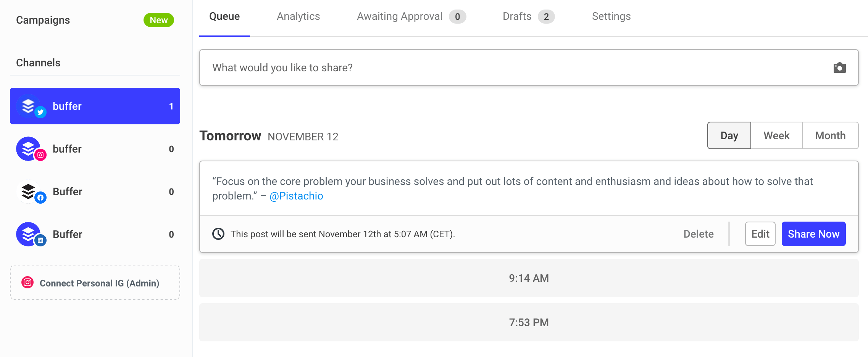Delete the scheduled post
This screenshot has width=868, height=357.
click(x=698, y=234)
